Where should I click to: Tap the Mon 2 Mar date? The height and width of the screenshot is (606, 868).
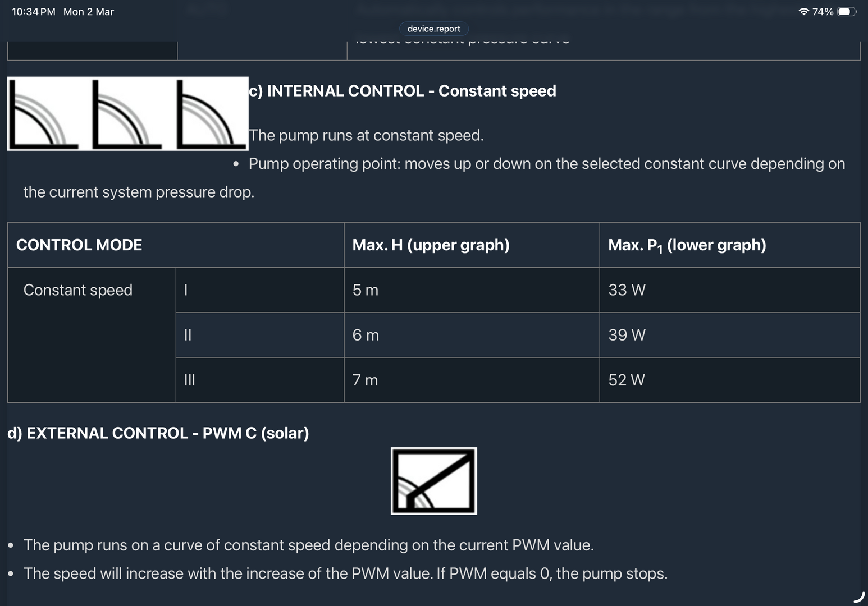tap(89, 12)
